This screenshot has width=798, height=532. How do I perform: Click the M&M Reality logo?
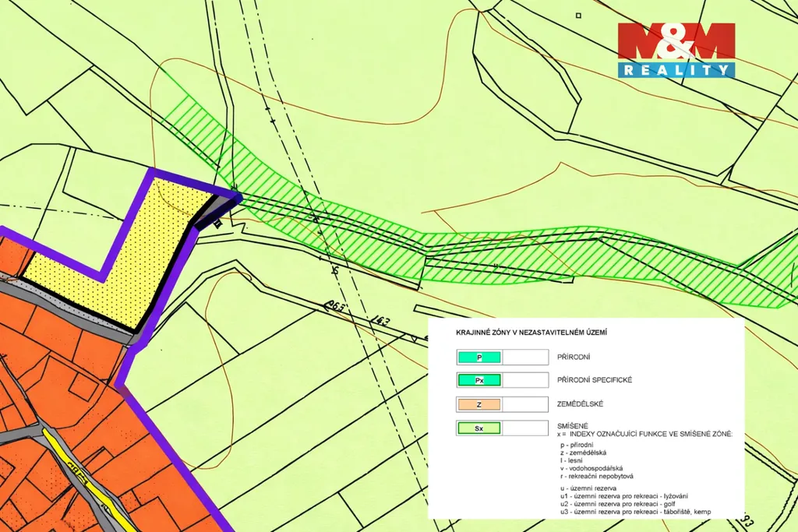(676, 50)
